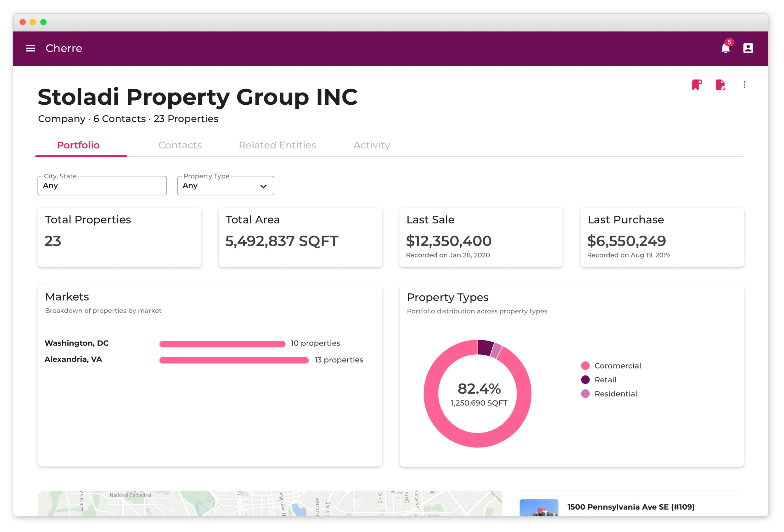This screenshot has width=784, height=532.
Task: Click the Cherre logo in the header
Action: (x=64, y=48)
